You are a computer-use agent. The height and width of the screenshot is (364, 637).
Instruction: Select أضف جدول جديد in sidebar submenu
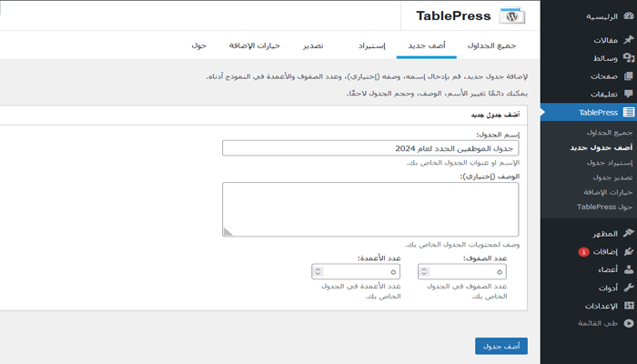[602, 147]
